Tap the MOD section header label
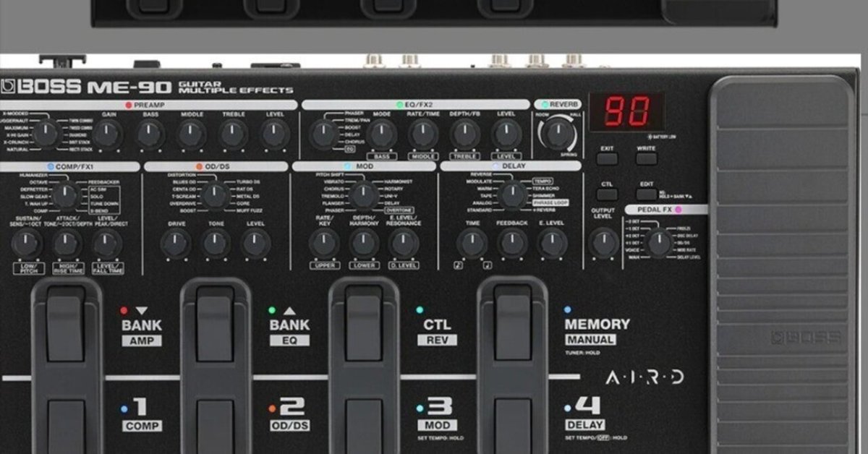 pos(364,166)
